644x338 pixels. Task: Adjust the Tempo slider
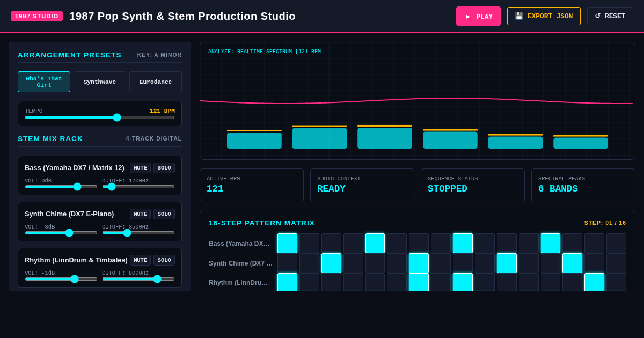pos(100,117)
